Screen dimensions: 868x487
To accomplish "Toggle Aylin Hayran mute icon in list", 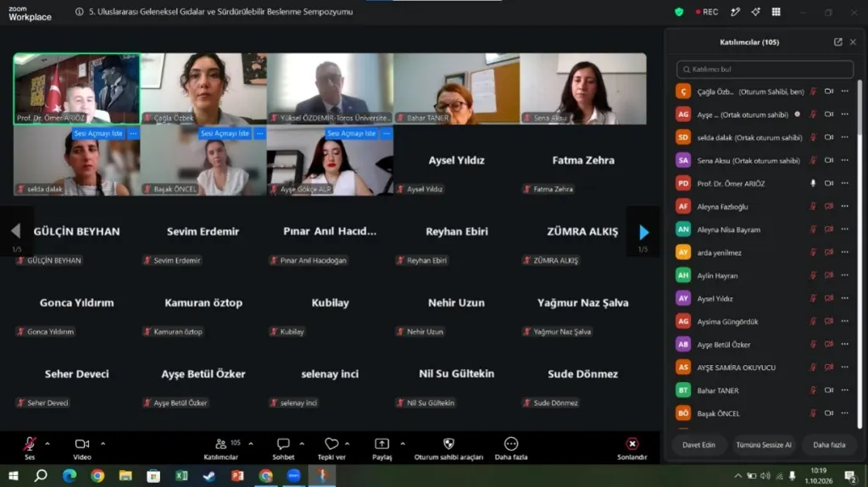I will (x=813, y=275).
